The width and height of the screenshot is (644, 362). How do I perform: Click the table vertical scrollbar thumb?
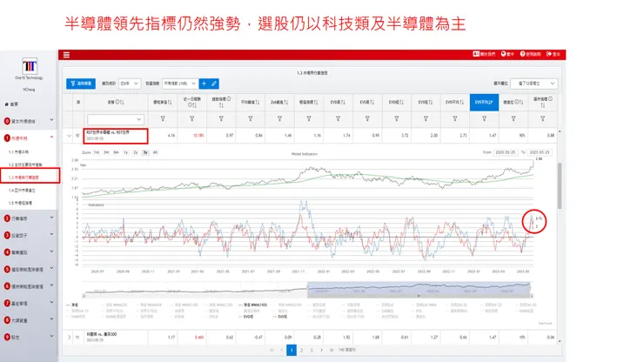560,185
